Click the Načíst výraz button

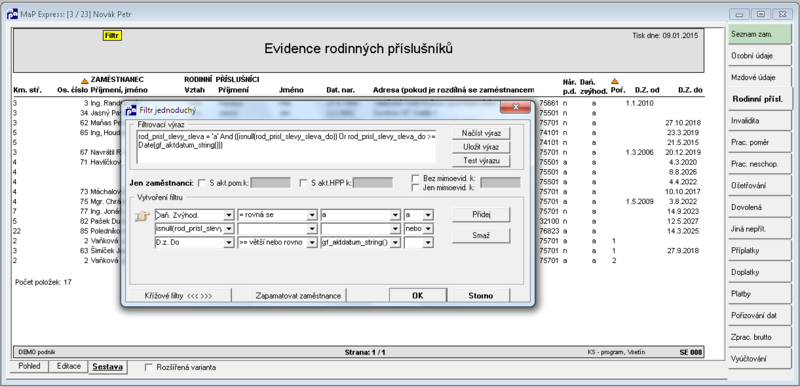pos(481,133)
